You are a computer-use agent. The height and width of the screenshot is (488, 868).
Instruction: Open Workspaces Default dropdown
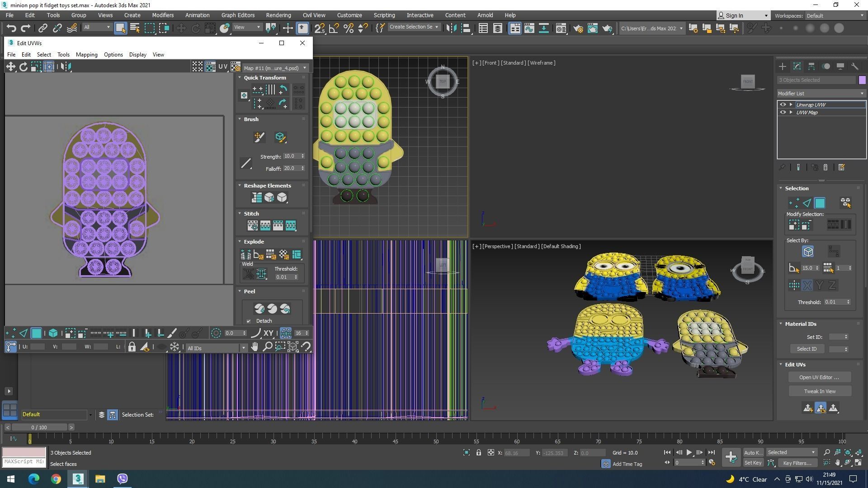point(835,15)
